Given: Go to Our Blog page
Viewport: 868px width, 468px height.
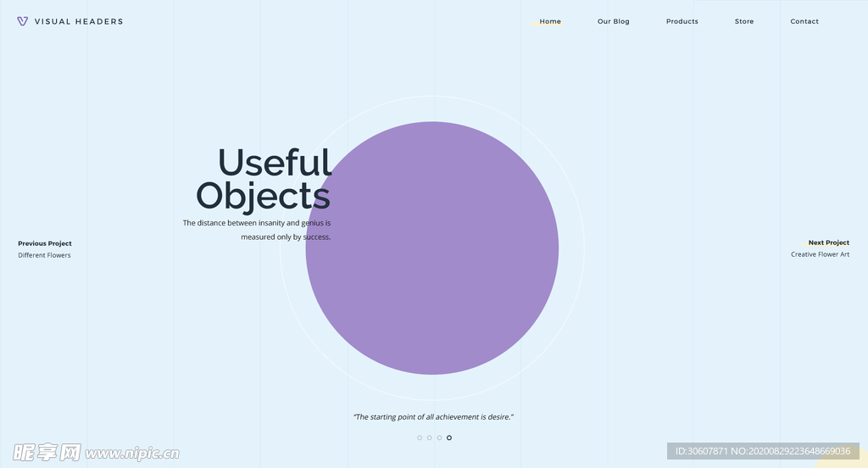Looking at the screenshot, I should [614, 21].
